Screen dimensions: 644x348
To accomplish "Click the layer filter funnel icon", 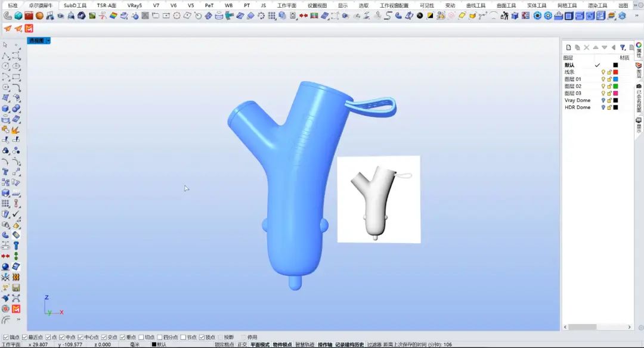I will (x=623, y=48).
